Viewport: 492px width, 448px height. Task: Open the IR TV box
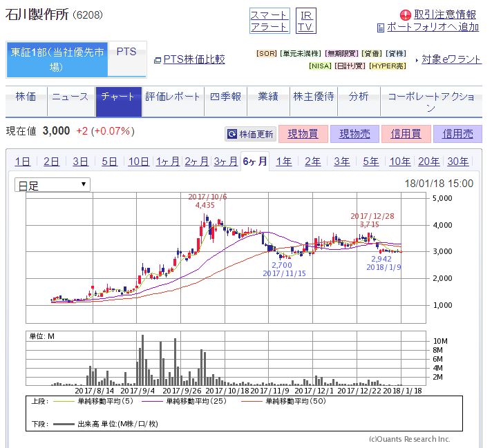(305, 21)
